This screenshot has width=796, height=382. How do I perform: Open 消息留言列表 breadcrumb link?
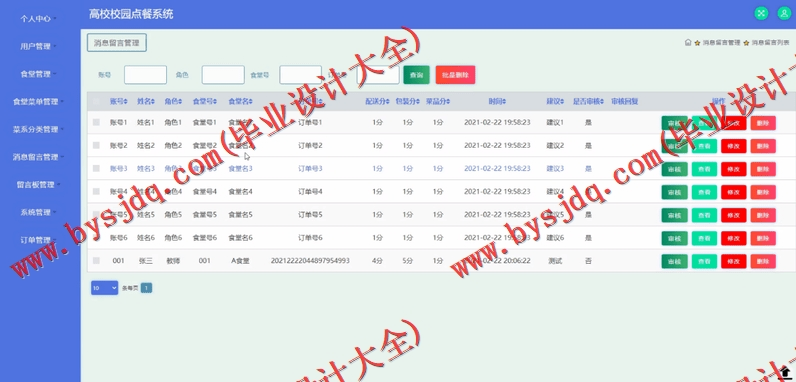(770, 43)
